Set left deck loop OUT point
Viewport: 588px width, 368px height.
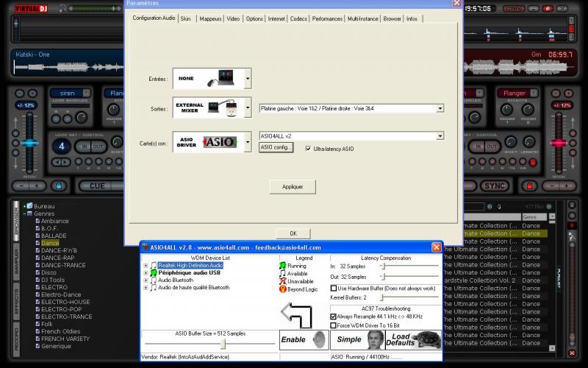coord(98,146)
